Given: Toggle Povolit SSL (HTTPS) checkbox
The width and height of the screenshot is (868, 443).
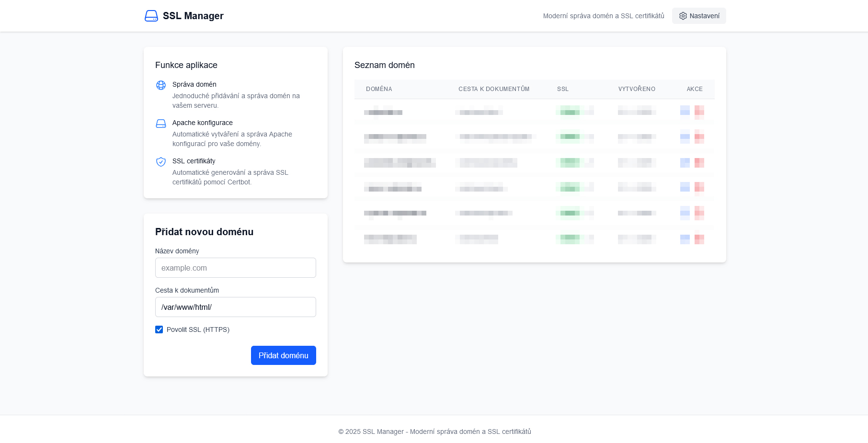Looking at the screenshot, I should pos(159,329).
